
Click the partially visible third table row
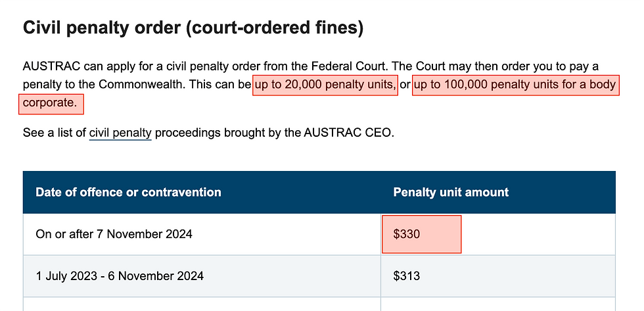319,304
